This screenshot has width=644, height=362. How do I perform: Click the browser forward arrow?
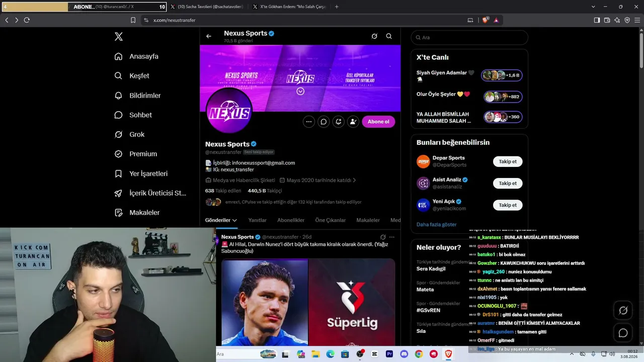17,20
